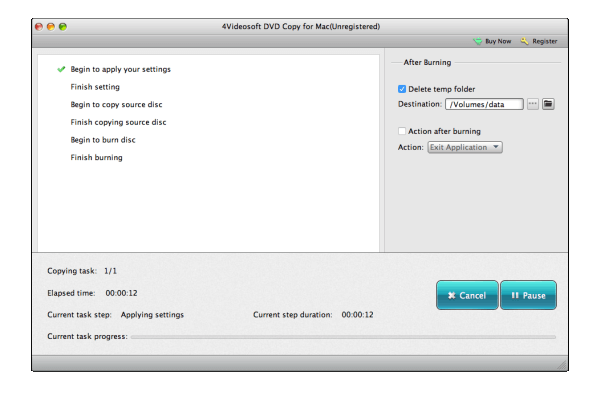Screen dimensions: 600x417
Task: Click the Buy Now shopping cart icon
Action: [x=478, y=41]
